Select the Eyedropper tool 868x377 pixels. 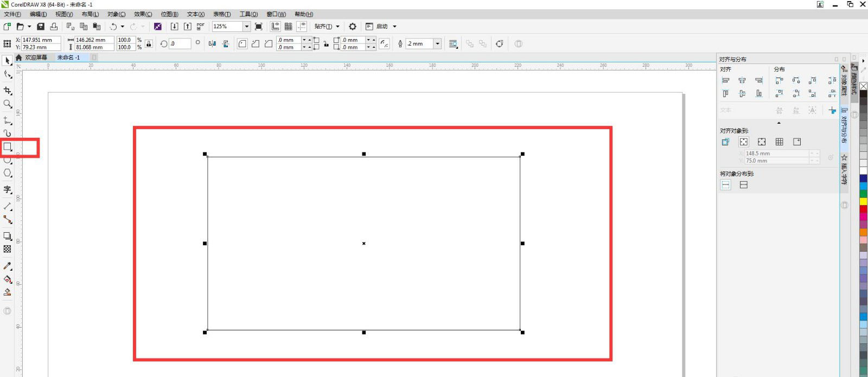click(8, 266)
